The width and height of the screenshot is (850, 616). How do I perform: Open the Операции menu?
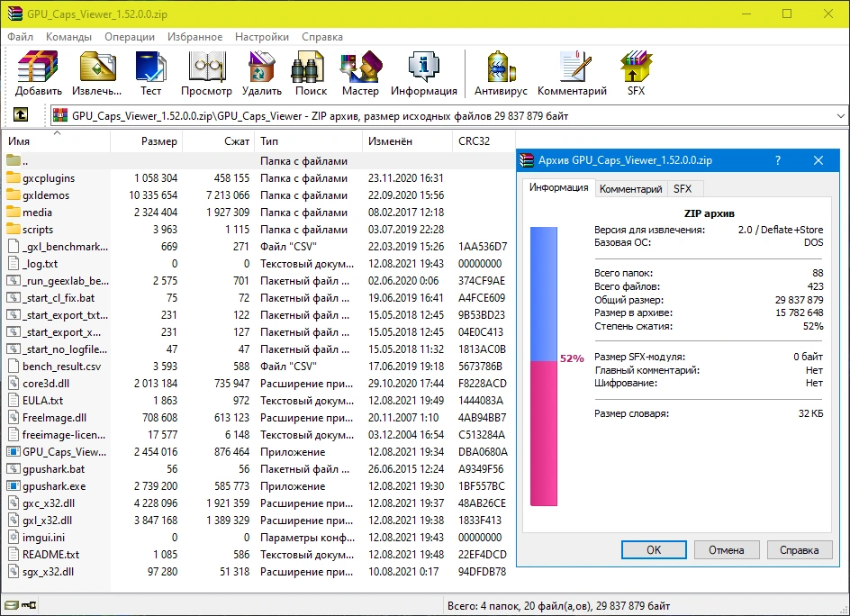click(130, 37)
